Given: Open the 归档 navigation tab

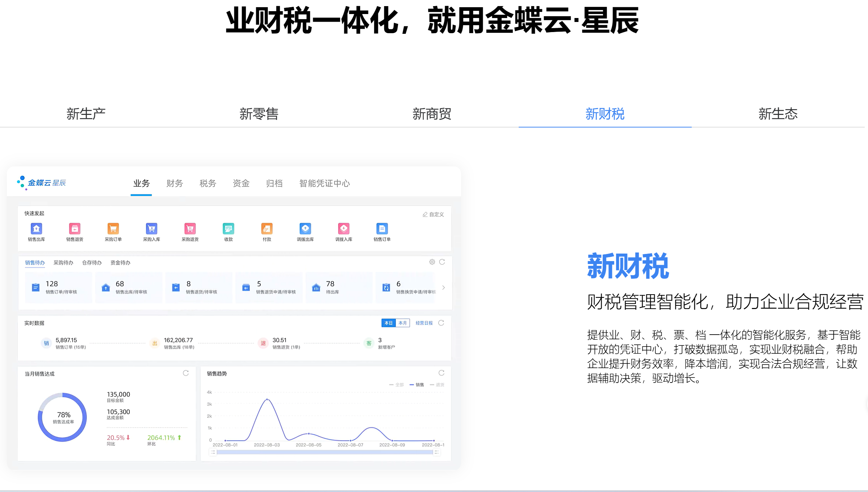Looking at the screenshot, I should tap(274, 183).
